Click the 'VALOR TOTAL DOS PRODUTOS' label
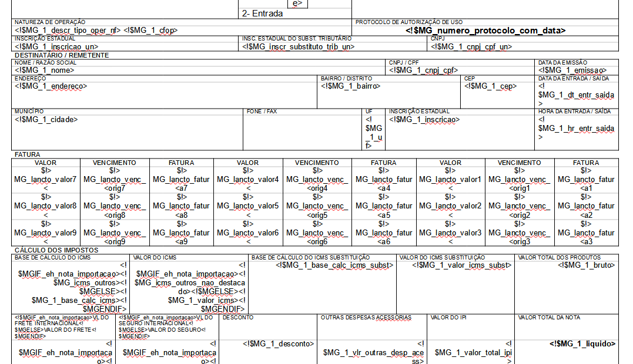The image size is (633, 364). [x=559, y=258]
